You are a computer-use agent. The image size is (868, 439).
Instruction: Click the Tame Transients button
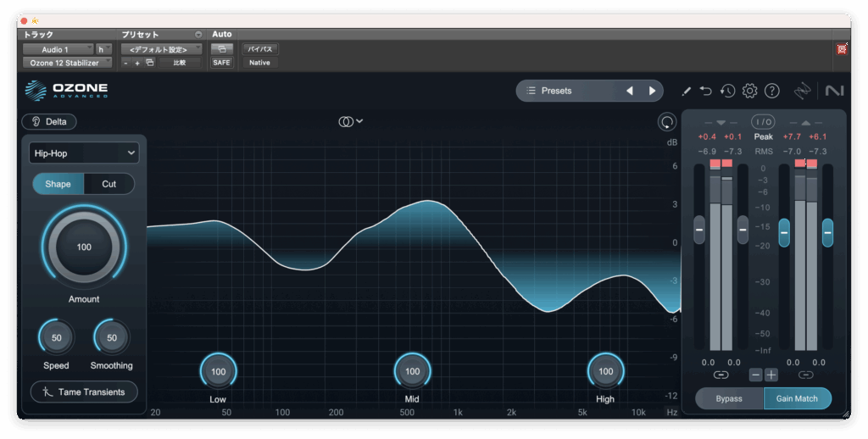coord(84,392)
